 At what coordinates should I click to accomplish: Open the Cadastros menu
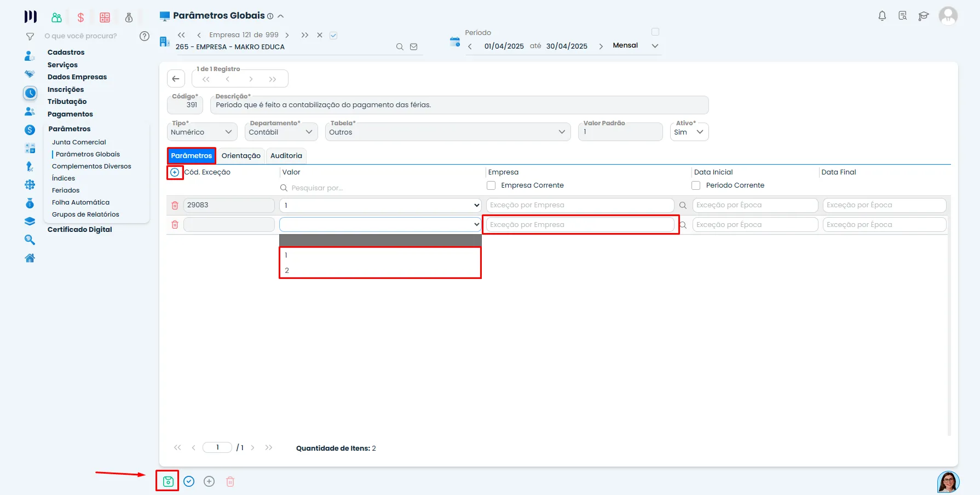coord(66,53)
